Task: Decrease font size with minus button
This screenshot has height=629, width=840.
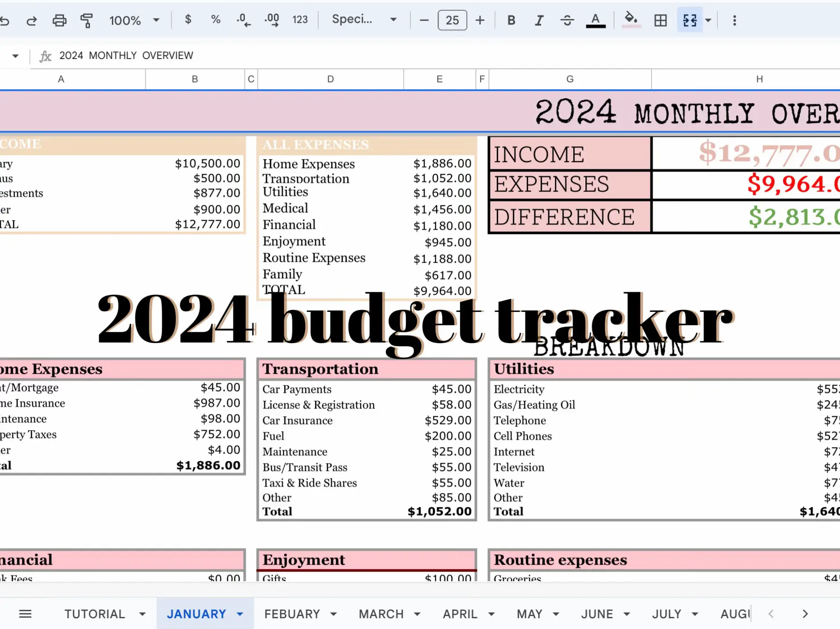Action: [424, 20]
